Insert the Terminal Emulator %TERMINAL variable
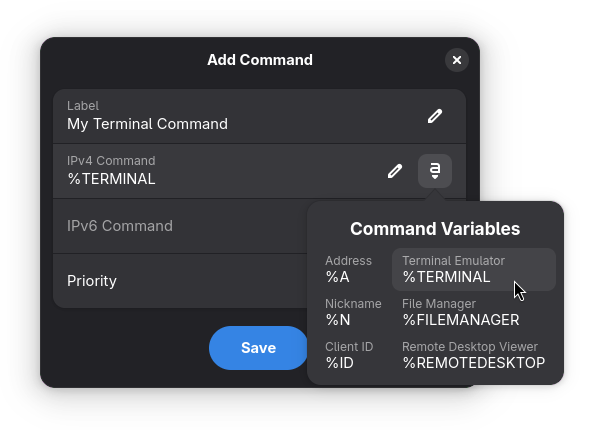The height and width of the screenshot is (430, 600). [x=473, y=269]
